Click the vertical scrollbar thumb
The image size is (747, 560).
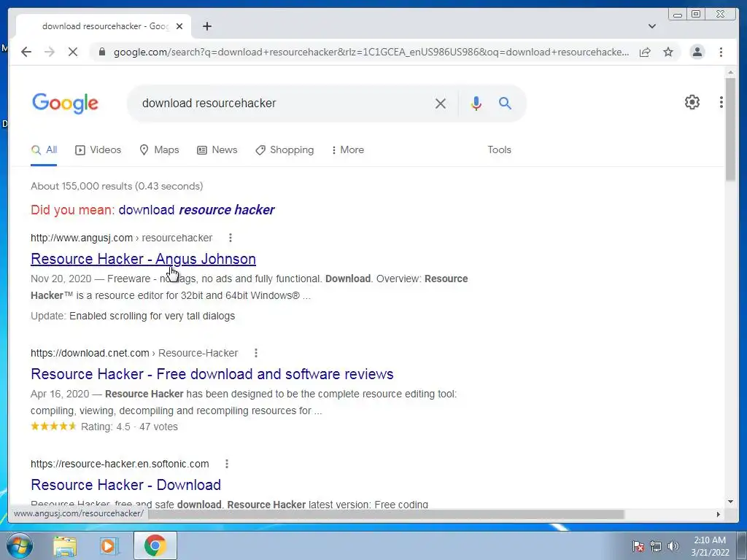[x=730, y=130]
